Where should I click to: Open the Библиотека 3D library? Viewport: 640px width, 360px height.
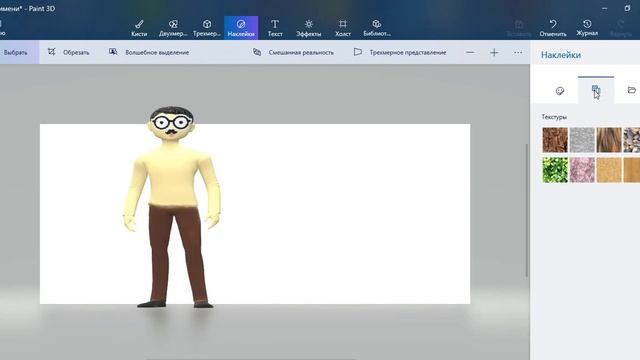pyautogui.click(x=377, y=28)
